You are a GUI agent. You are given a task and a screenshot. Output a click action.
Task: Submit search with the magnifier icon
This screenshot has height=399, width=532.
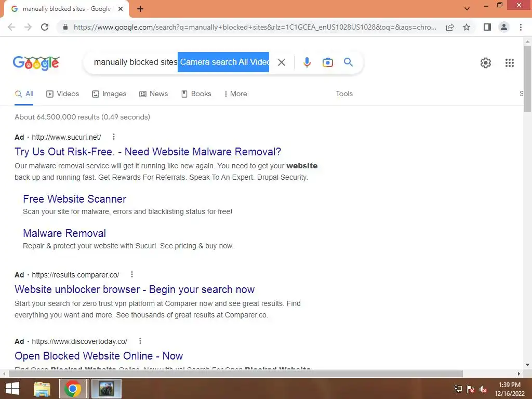(348, 62)
